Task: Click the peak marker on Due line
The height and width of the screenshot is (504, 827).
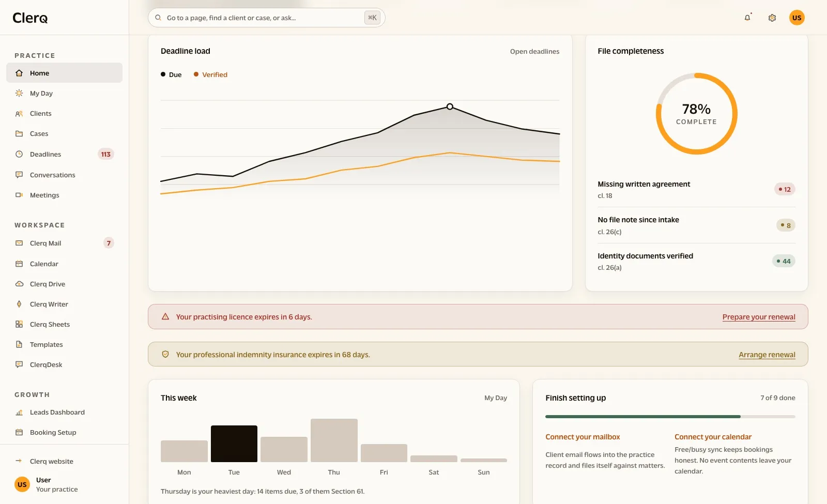Action: click(450, 106)
